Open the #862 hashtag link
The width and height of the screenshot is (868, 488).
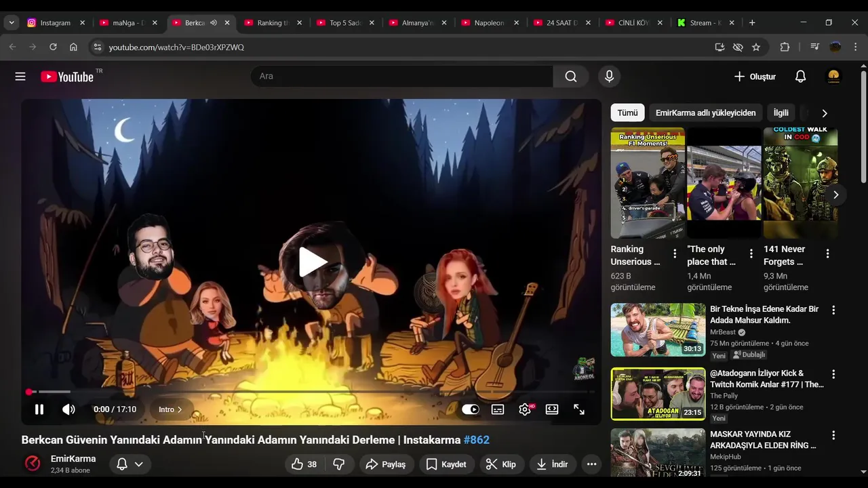click(x=477, y=440)
